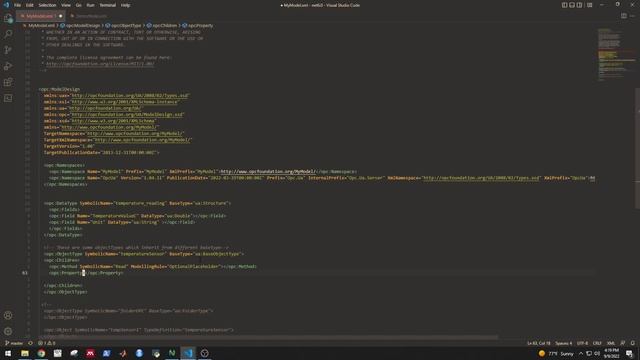Screen dimensions: 640x360
Task: Expand opc:Property breadcrumb item
Action: (x=200, y=25)
